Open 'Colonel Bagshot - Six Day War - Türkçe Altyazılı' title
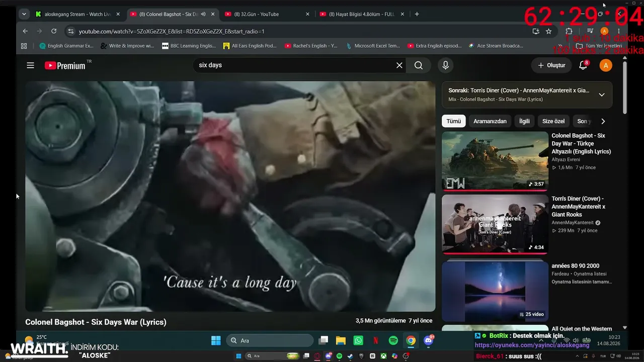The image size is (644, 362). (x=582, y=143)
